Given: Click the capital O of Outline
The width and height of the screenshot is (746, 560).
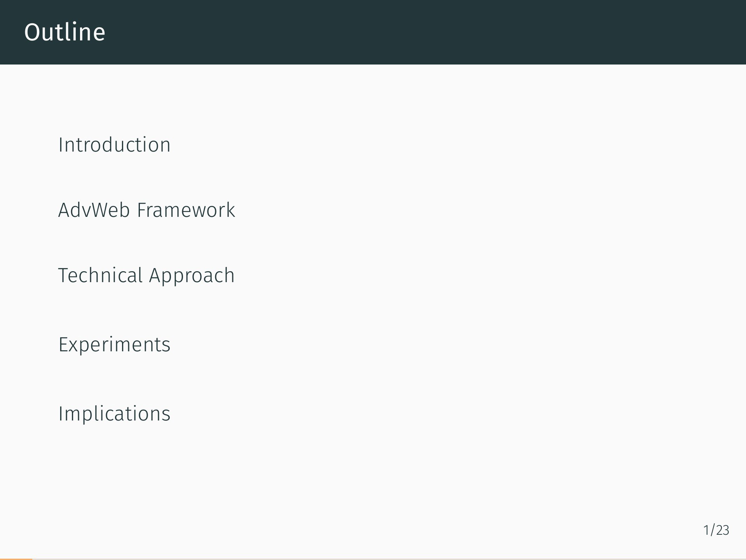Looking at the screenshot, I should tap(32, 32).
